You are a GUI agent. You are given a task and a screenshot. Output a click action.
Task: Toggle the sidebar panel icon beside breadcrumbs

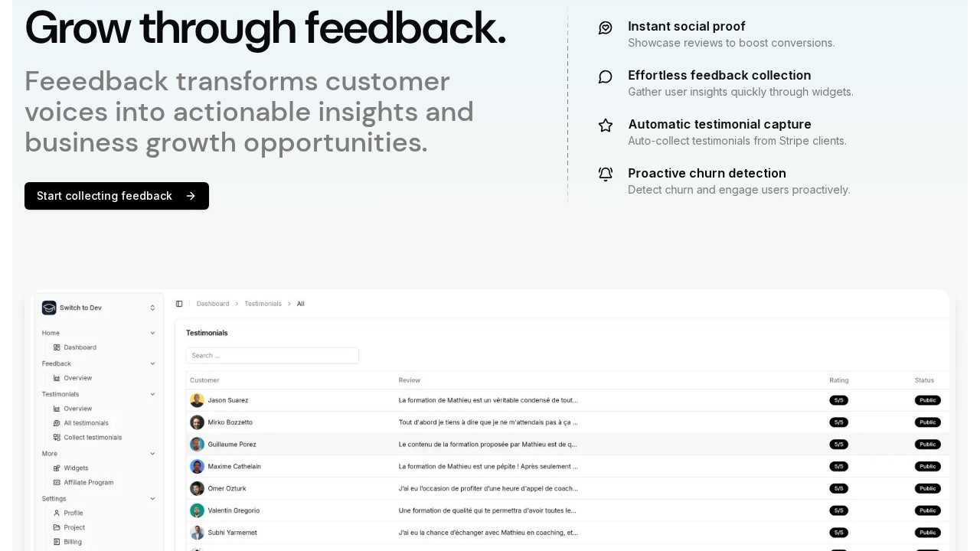click(x=179, y=304)
